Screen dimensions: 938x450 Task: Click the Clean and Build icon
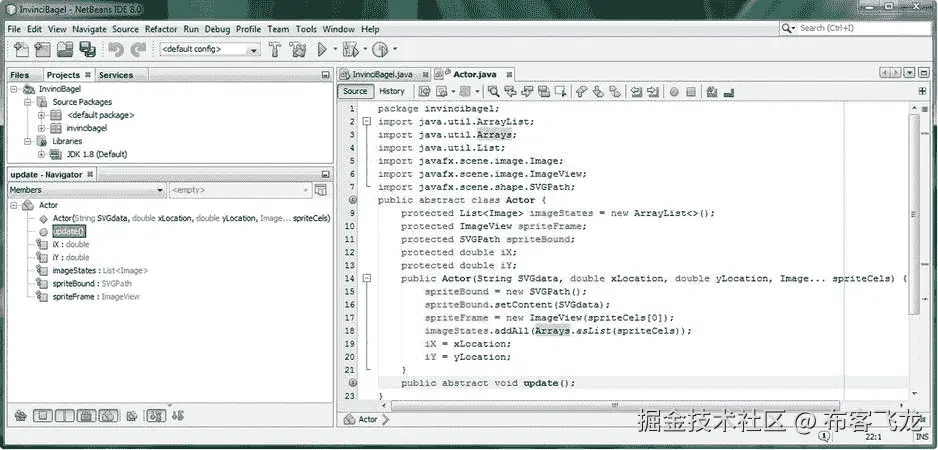[297, 50]
